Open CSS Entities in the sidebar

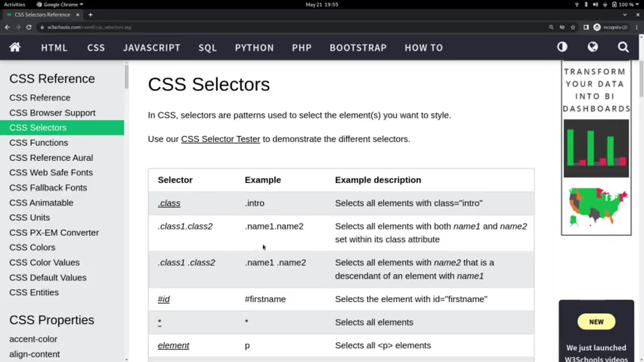click(34, 293)
